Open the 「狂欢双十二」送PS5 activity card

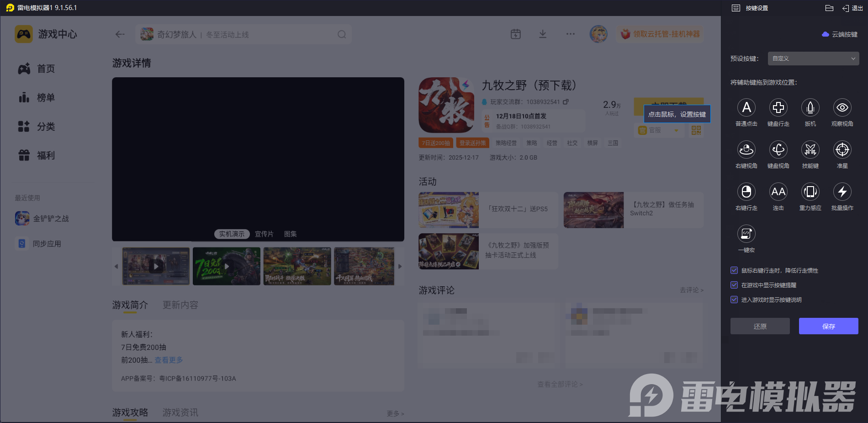[488, 210]
